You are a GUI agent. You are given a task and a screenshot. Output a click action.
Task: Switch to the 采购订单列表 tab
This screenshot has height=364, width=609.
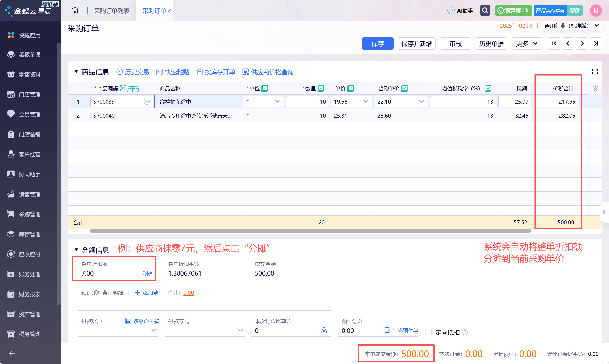[x=111, y=11]
